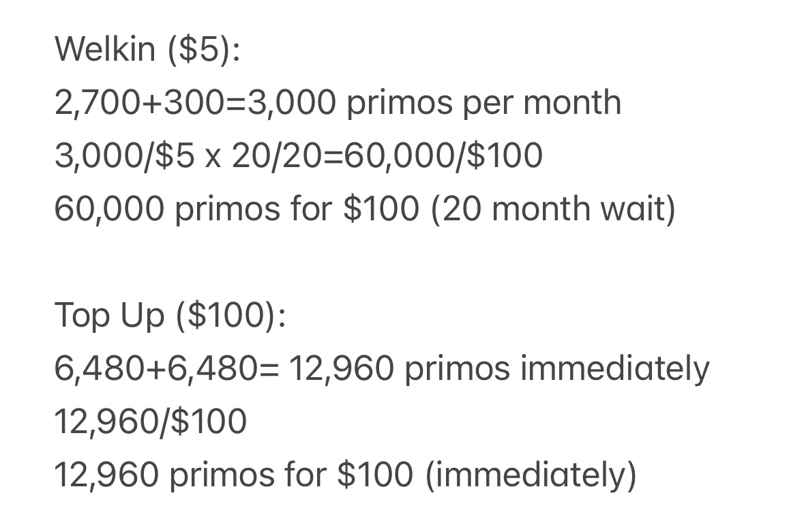Click the "6,480+6,480=" sum text

tap(166, 368)
